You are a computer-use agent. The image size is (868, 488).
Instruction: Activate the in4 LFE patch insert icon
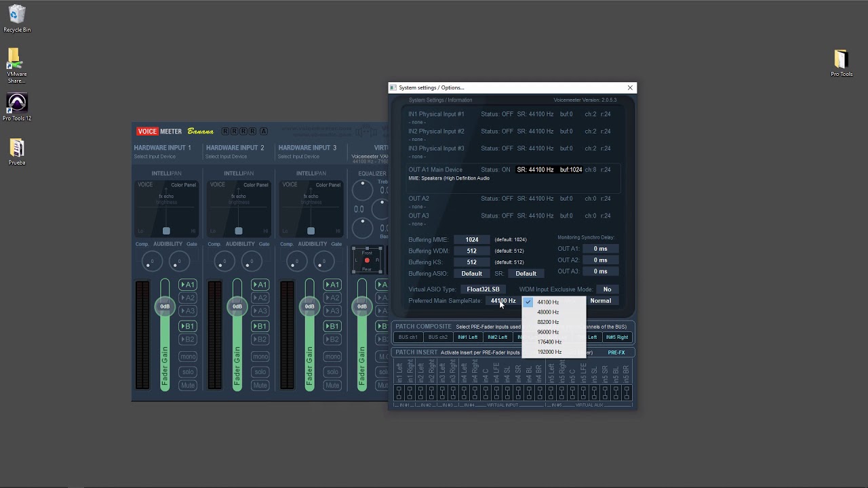click(496, 392)
